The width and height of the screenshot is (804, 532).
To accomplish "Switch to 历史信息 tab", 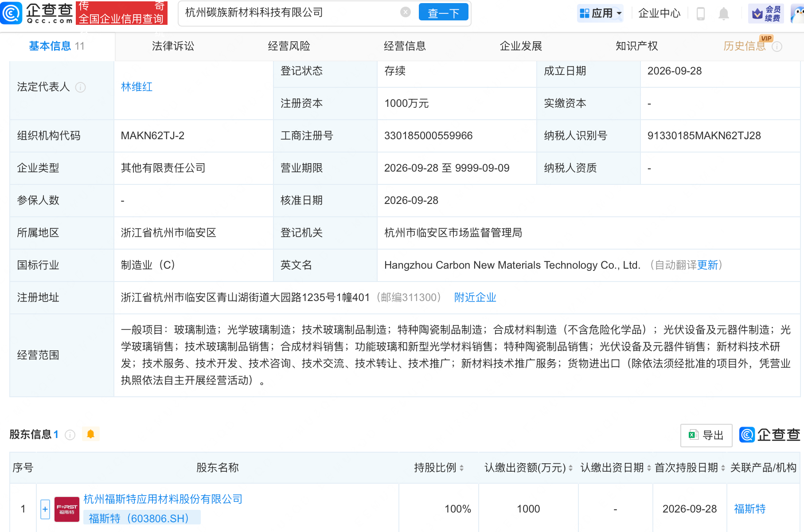I will [x=745, y=46].
